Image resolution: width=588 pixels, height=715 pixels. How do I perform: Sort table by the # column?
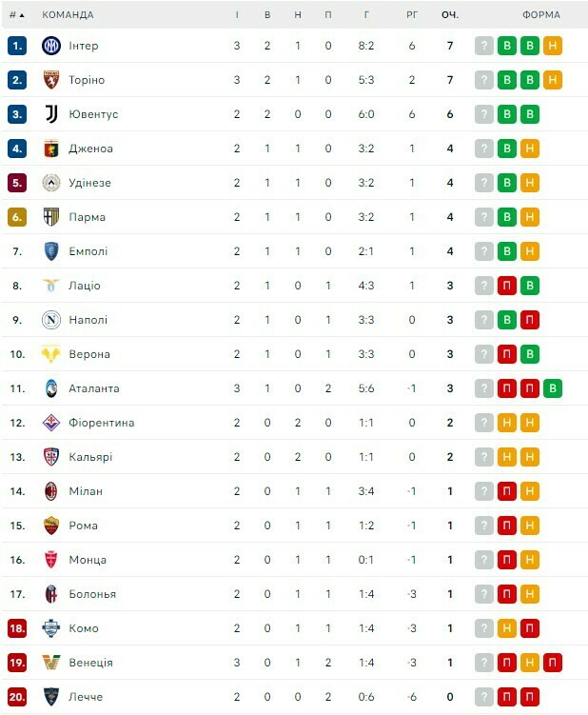pos(16,15)
